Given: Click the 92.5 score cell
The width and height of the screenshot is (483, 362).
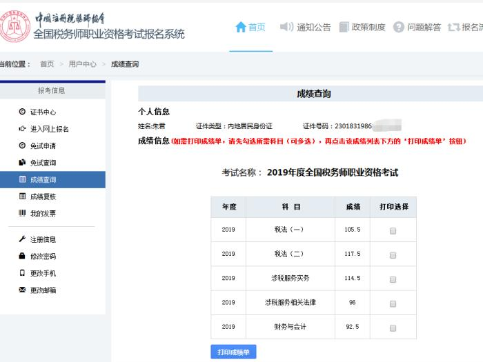Looking at the screenshot, I should click(x=352, y=327).
